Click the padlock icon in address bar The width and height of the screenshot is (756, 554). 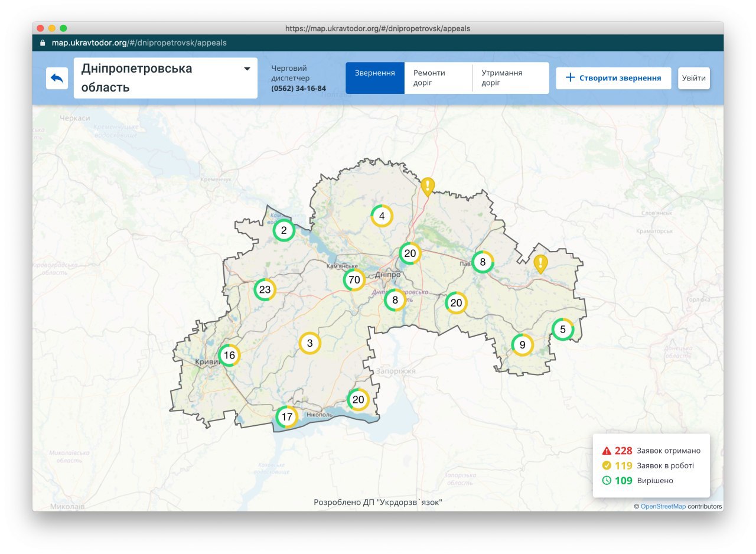point(42,43)
